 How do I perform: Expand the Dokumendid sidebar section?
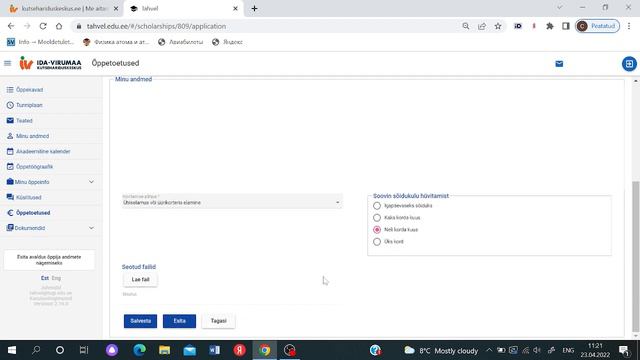pyautogui.click(x=51, y=228)
